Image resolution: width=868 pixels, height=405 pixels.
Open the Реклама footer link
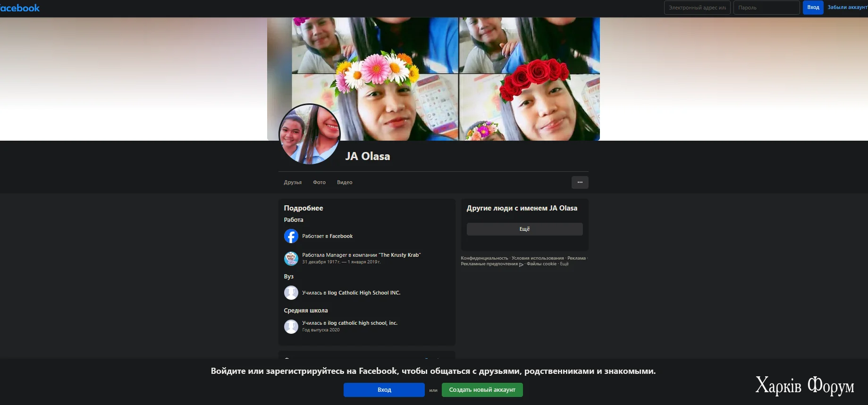(x=576, y=258)
